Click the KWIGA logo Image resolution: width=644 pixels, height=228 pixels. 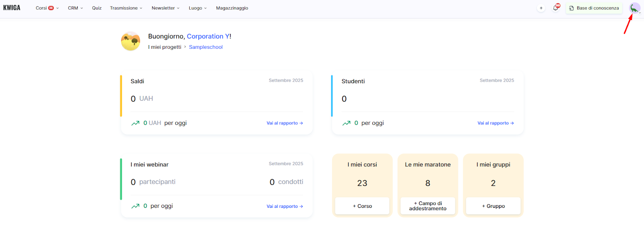[12, 8]
